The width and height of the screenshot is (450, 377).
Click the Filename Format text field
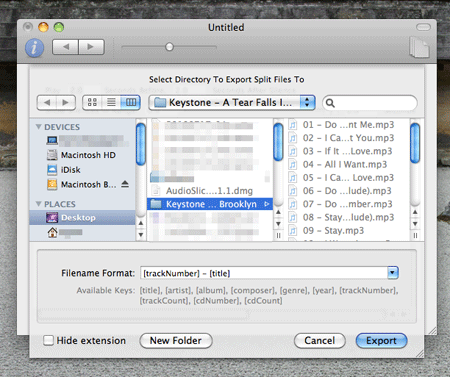(264, 273)
